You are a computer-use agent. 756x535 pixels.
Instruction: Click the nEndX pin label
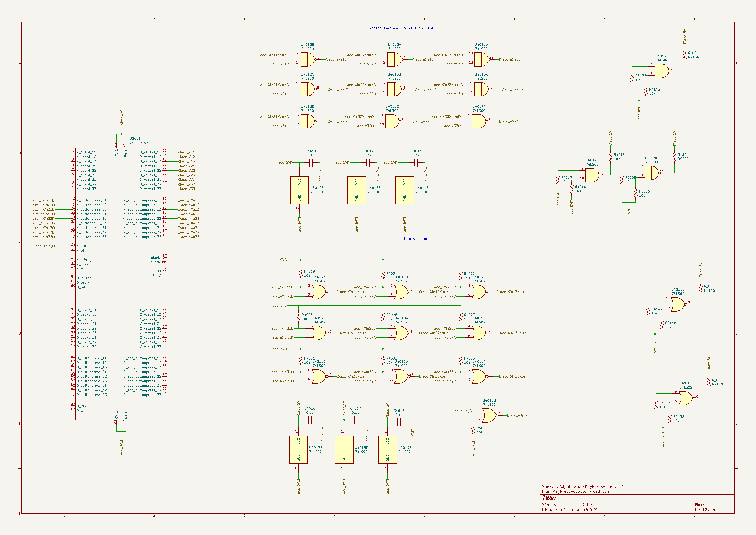(156, 258)
